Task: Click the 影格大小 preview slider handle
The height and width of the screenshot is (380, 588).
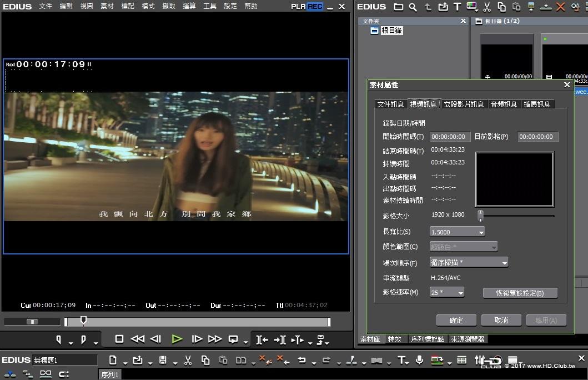Action: (480, 216)
